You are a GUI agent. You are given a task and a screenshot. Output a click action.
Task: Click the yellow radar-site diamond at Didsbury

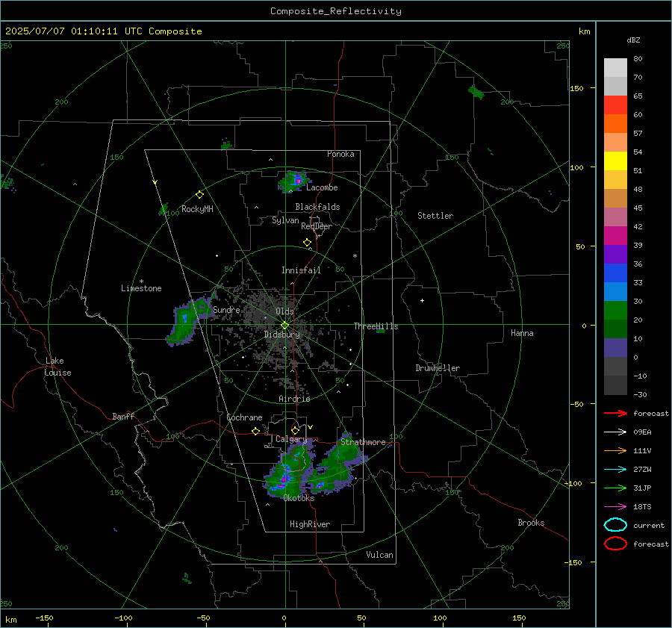(x=284, y=326)
